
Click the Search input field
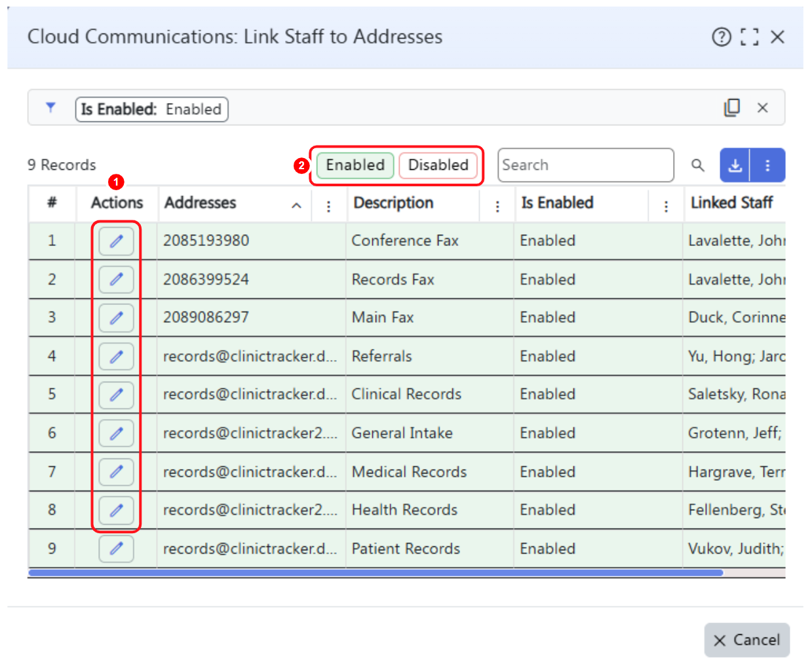tap(585, 165)
